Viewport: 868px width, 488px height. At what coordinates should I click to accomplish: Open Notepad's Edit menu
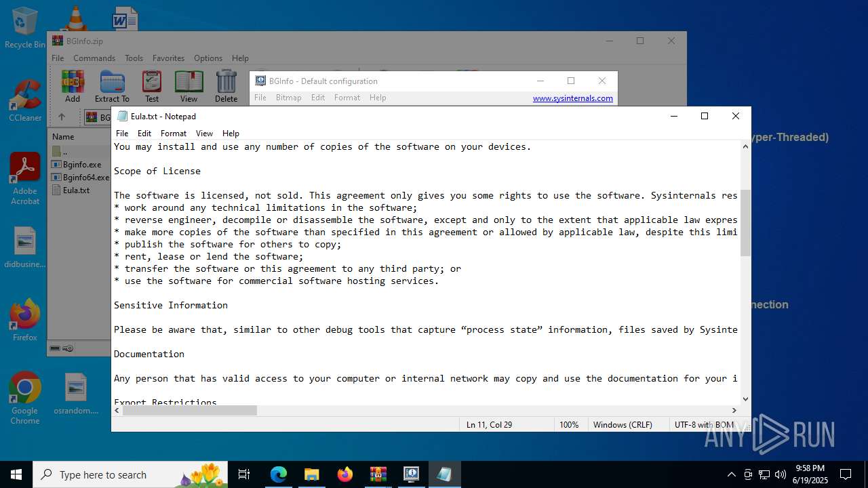pos(144,134)
